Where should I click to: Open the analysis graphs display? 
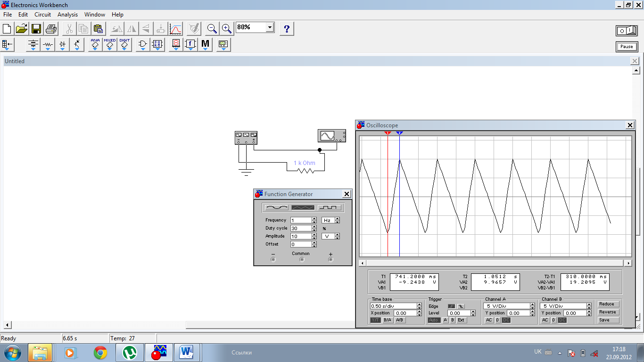(175, 29)
